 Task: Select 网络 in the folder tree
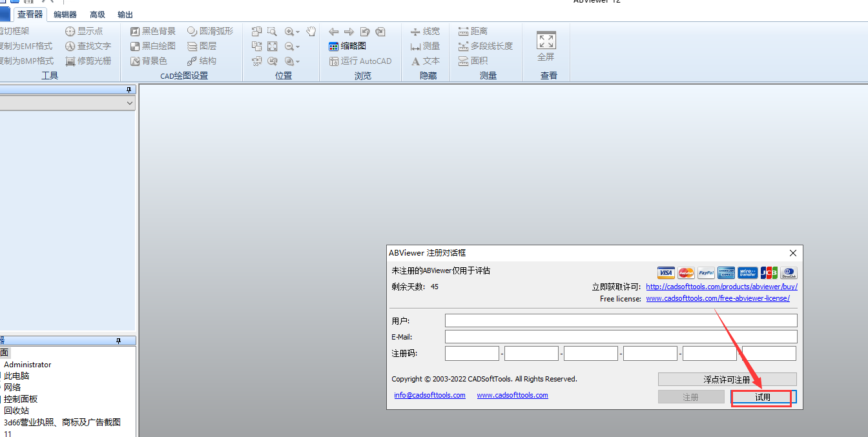12,387
